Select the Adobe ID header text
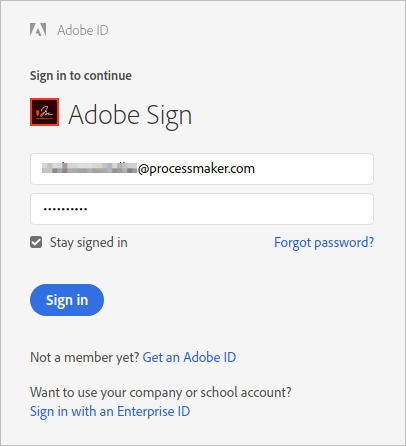406x446 pixels. coord(83,30)
